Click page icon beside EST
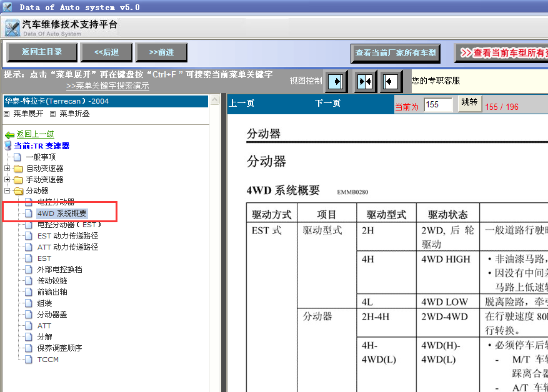The width and height of the screenshot is (548, 392). pos(29,258)
